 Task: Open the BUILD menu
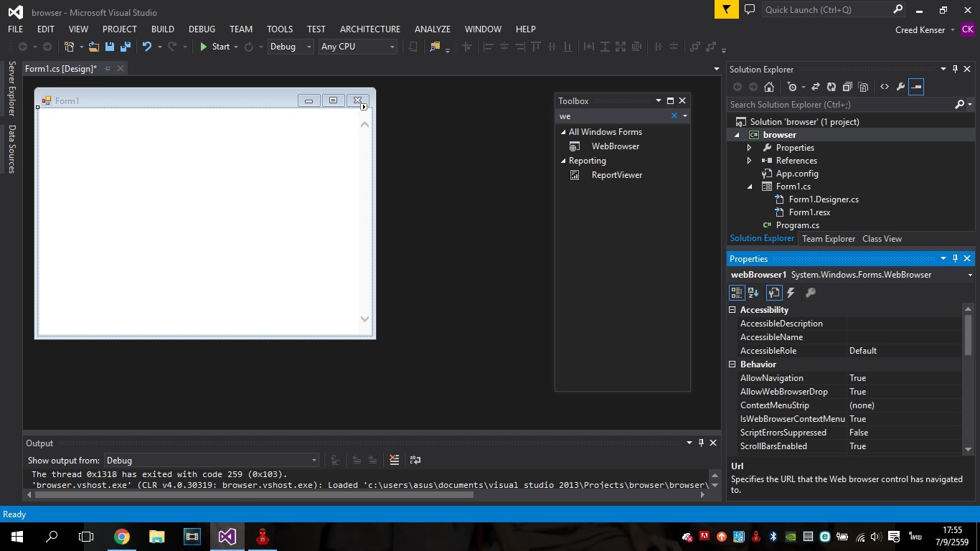163,29
